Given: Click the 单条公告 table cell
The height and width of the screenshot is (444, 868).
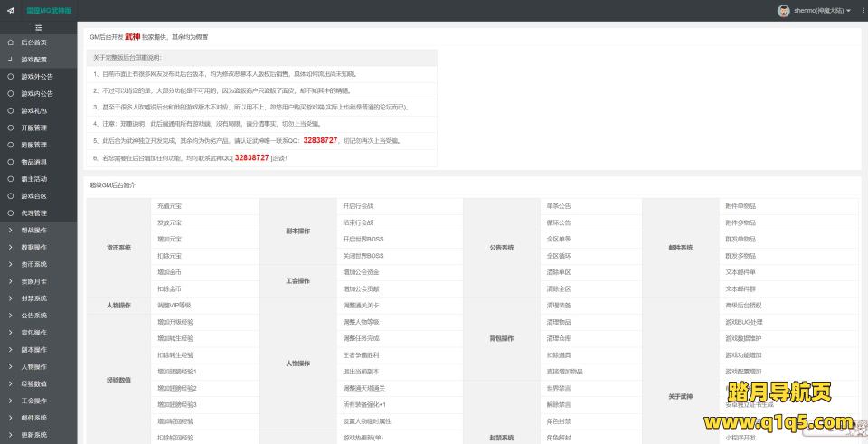Looking at the screenshot, I should coord(591,206).
